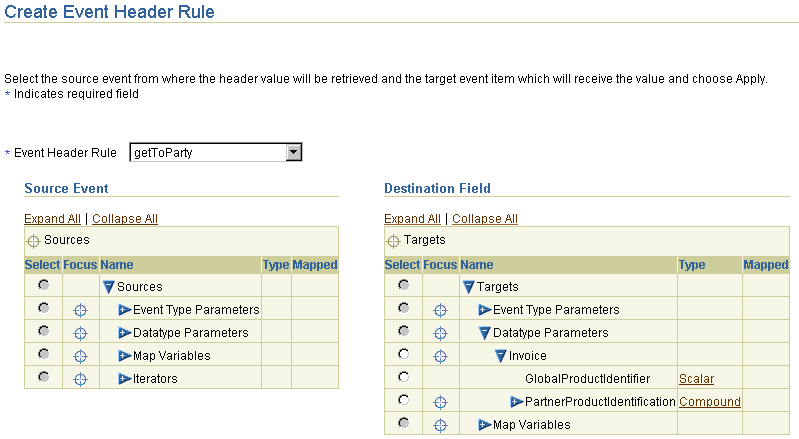Select source Map Variables radio button
The image size is (799, 439).
pyautogui.click(x=44, y=354)
